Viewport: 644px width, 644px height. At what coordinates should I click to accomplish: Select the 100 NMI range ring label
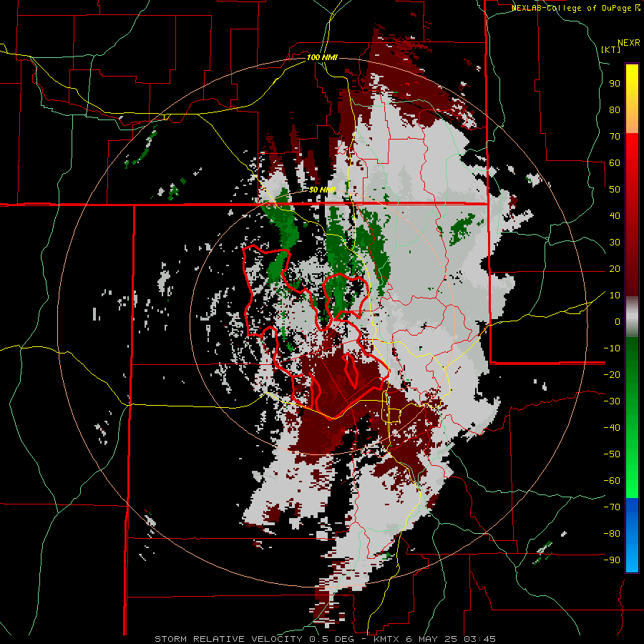322,57
